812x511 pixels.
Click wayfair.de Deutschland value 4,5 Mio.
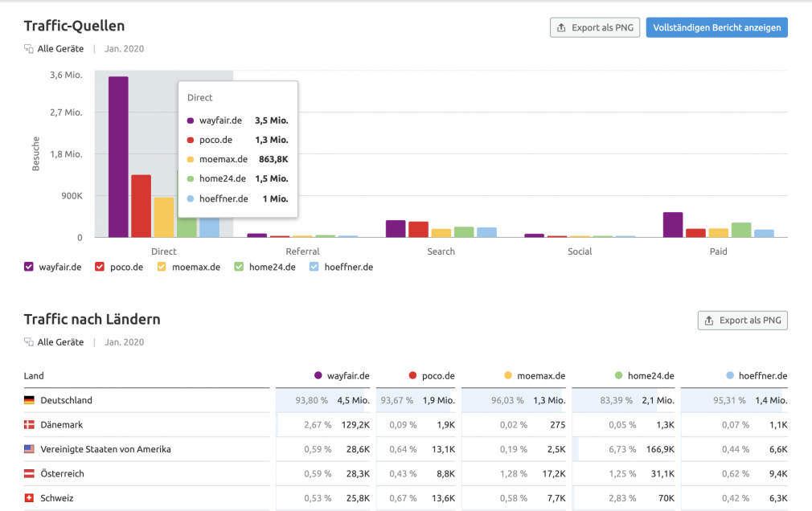pyautogui.click(x=354, y=400)
